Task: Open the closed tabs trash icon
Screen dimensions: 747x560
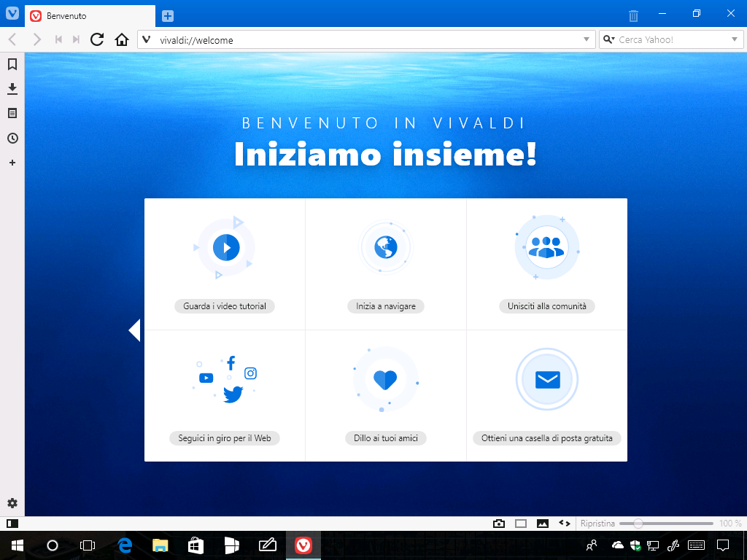Action: tap(633, 16)
